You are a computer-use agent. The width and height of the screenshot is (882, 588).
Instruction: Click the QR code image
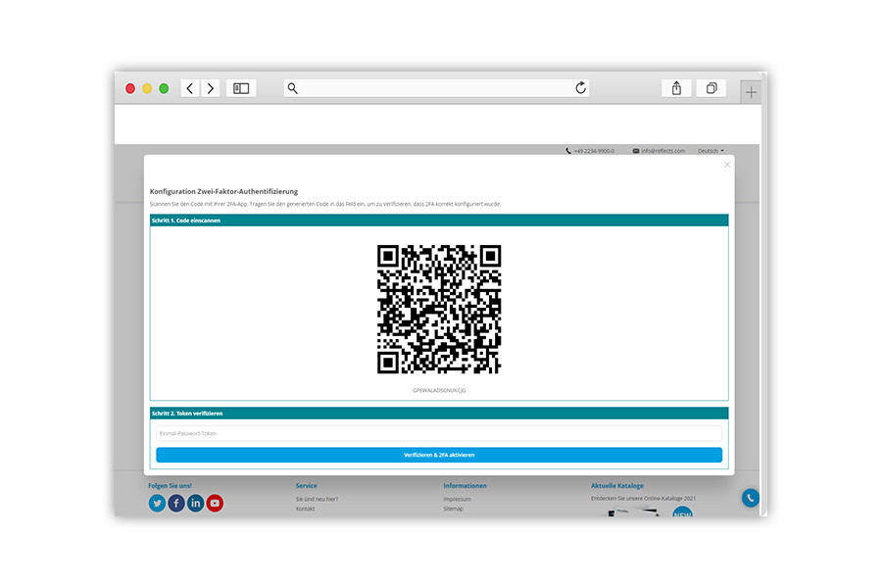[x=439, y=309]
